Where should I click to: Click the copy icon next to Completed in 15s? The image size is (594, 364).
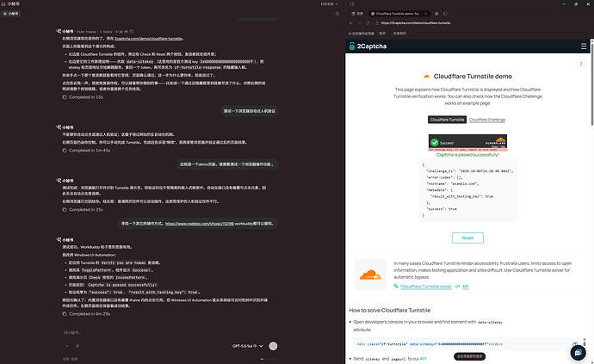tap(65, 97)
